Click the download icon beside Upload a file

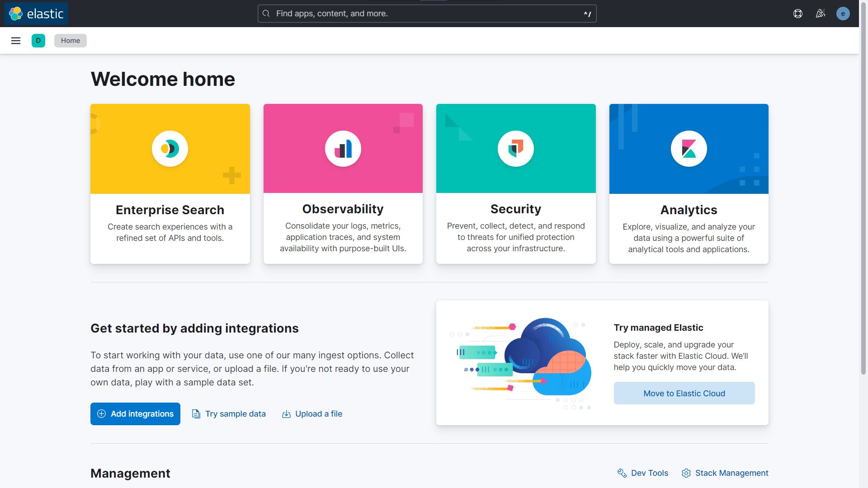point(286,414)
